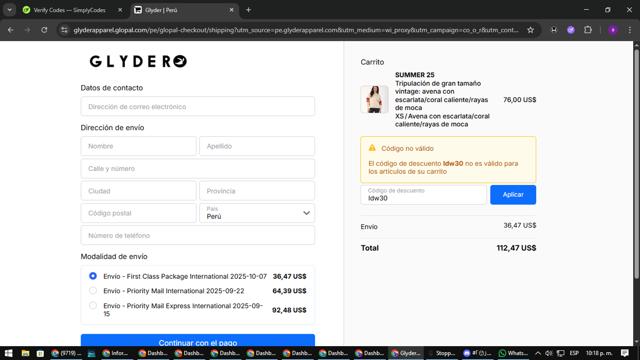
Task: Open the WhatsApp taskbar app
Action: click(513, 353)
